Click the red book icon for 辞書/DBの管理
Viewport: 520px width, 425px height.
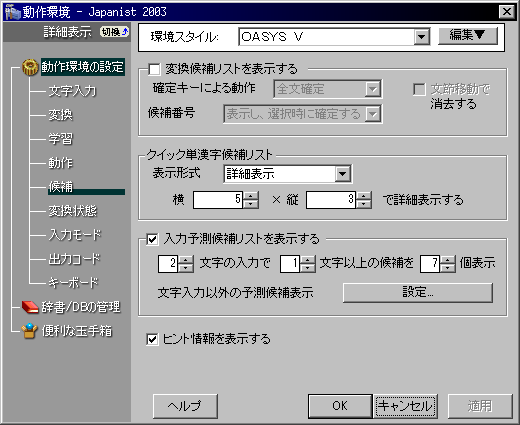click(30, 307)
